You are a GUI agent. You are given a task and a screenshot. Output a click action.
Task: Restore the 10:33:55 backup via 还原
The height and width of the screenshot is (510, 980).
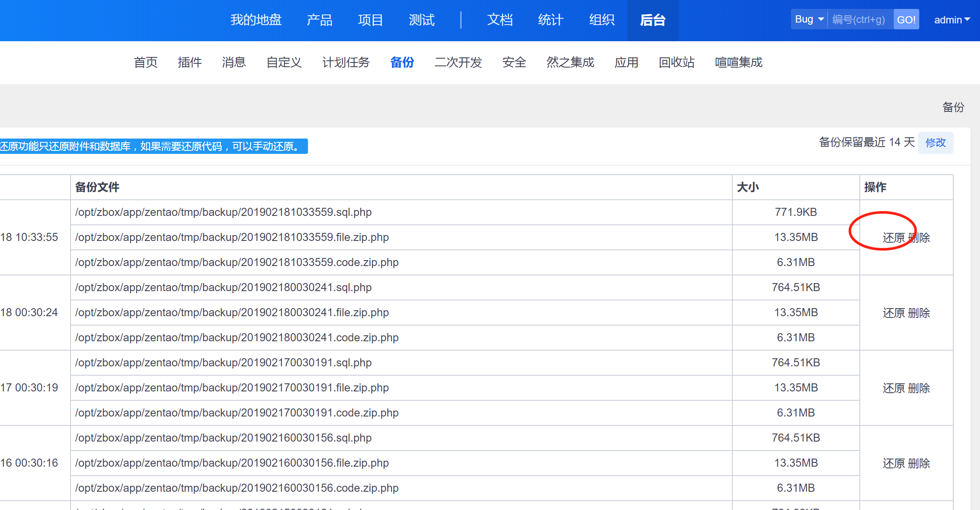pos(893,238)
